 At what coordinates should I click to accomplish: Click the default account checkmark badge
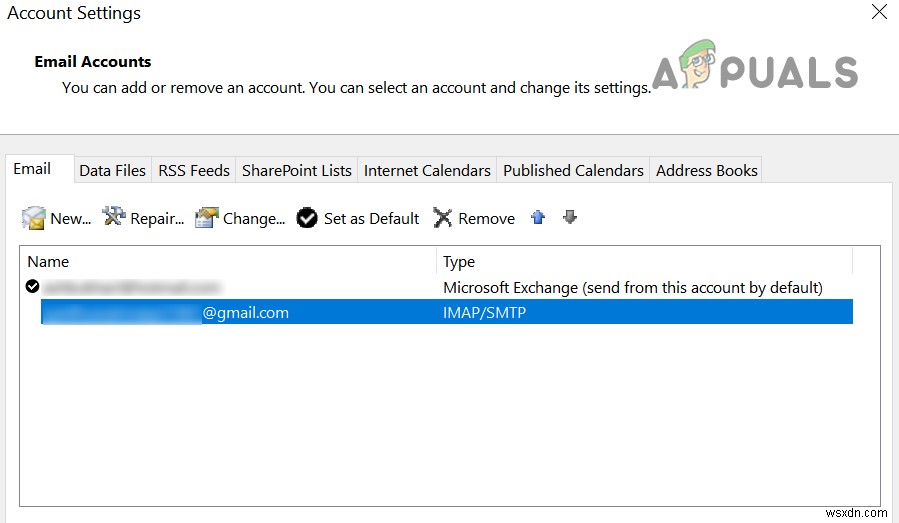(33, 287)
